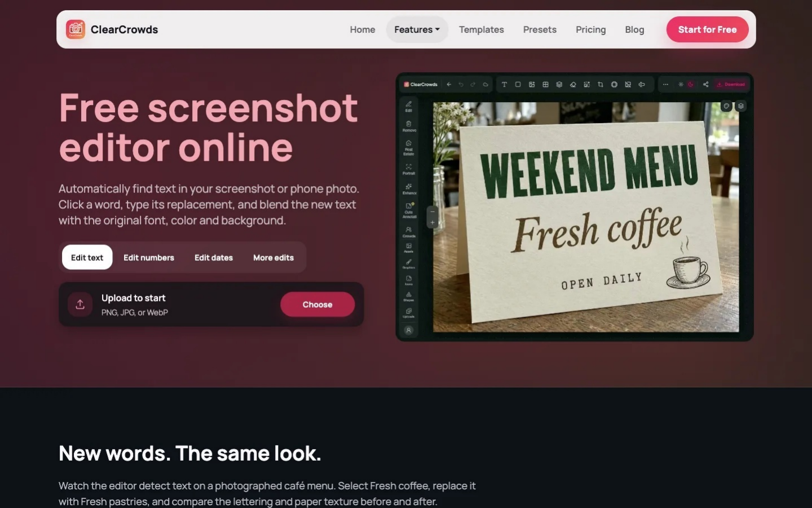
Task: Click the Start for Free button
Action: point(707,29)
